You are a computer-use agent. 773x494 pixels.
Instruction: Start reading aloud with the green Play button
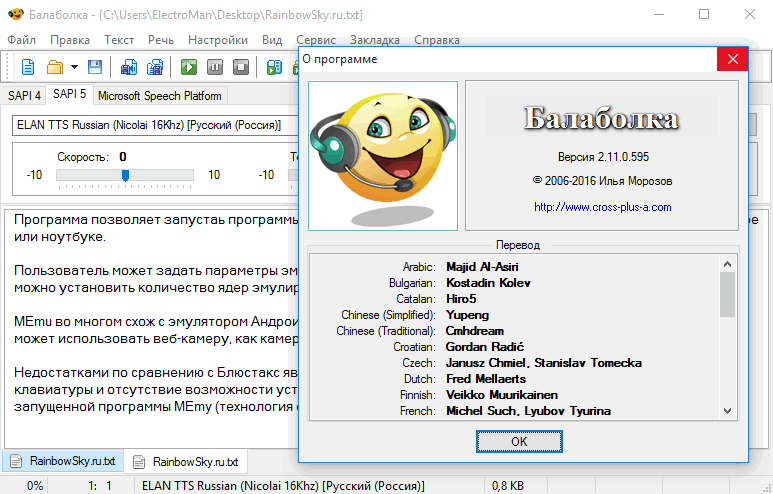189,67
